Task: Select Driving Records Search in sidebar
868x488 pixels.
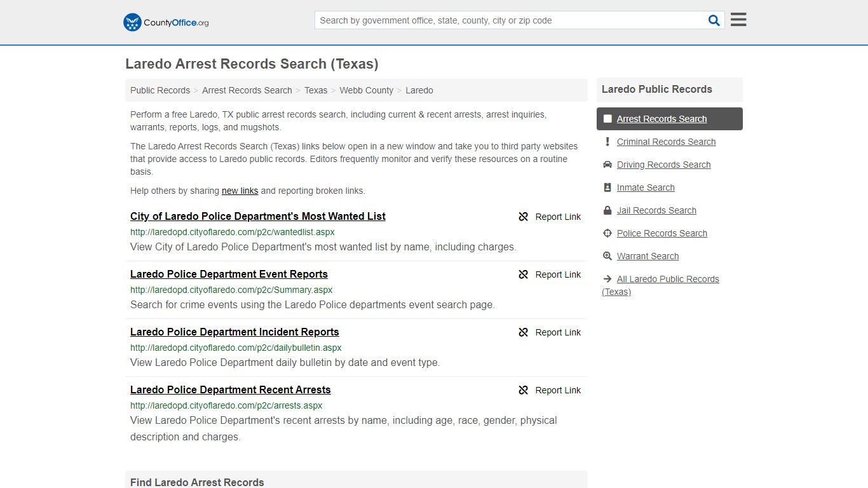Action: pyautogui.click(x=663, y=165)
